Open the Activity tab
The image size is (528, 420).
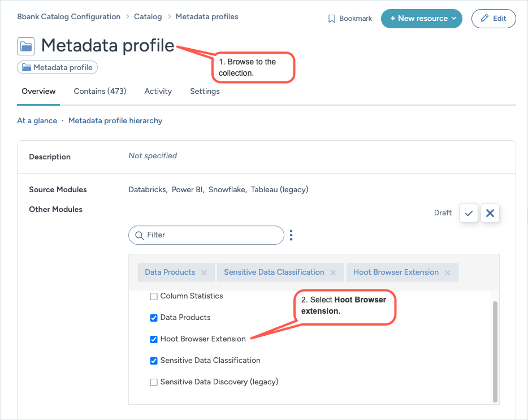point(158,91)
